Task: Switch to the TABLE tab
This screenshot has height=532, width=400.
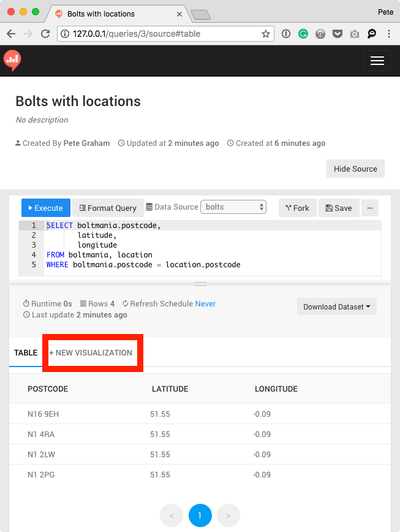Action: pyautogui.click(x=26, y=353)
